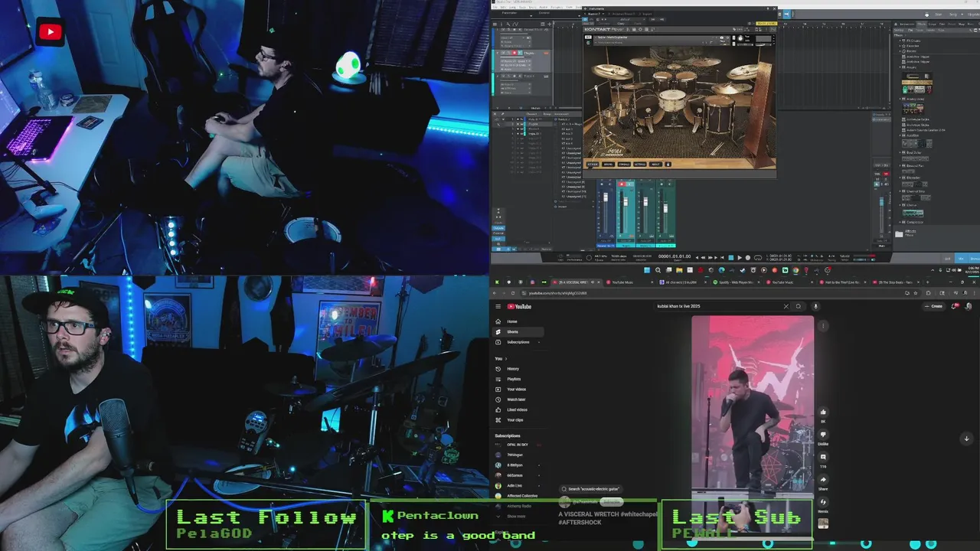The height and width of the screenshot is (551, 980).
Task: Toggle loop in Studio One transport
Action: coord(757,257)
